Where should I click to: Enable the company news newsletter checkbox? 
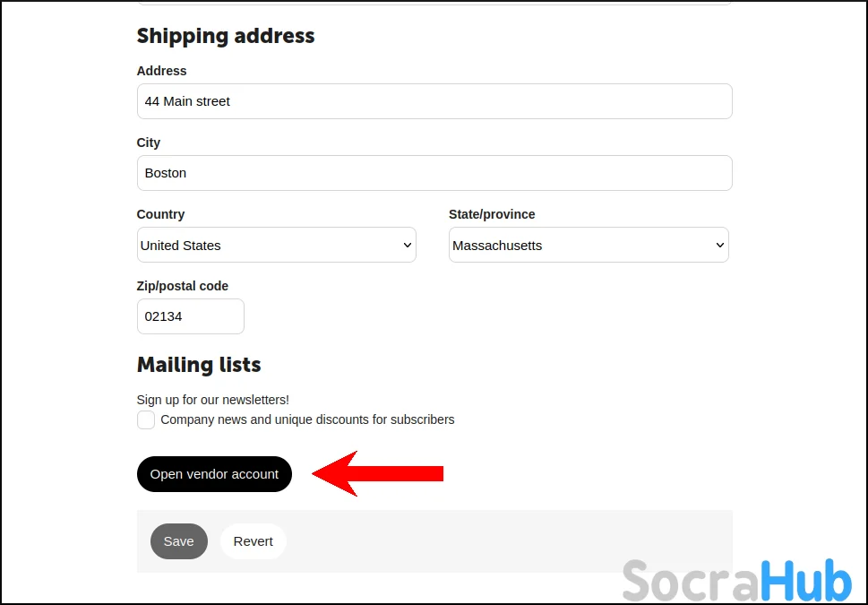146,419
